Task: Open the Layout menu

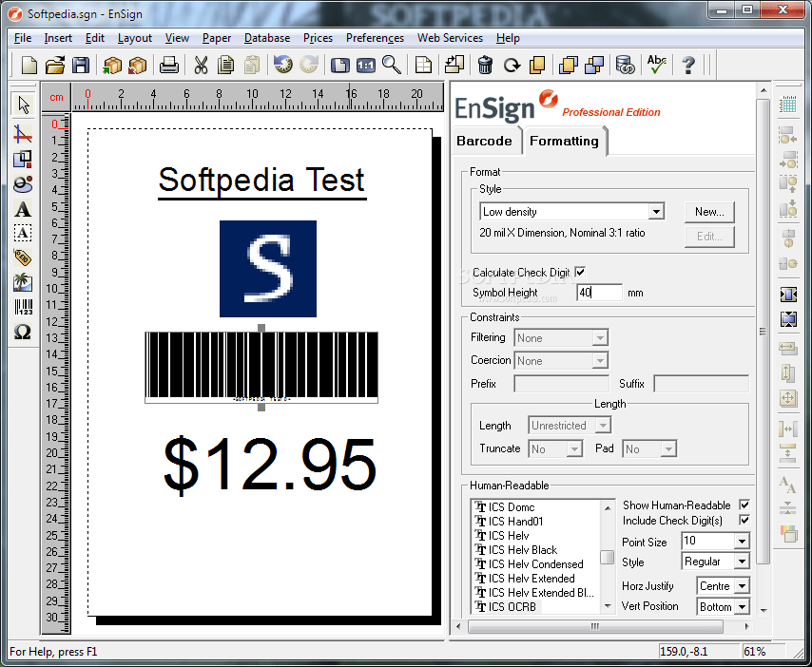Action: coord(135,38)
